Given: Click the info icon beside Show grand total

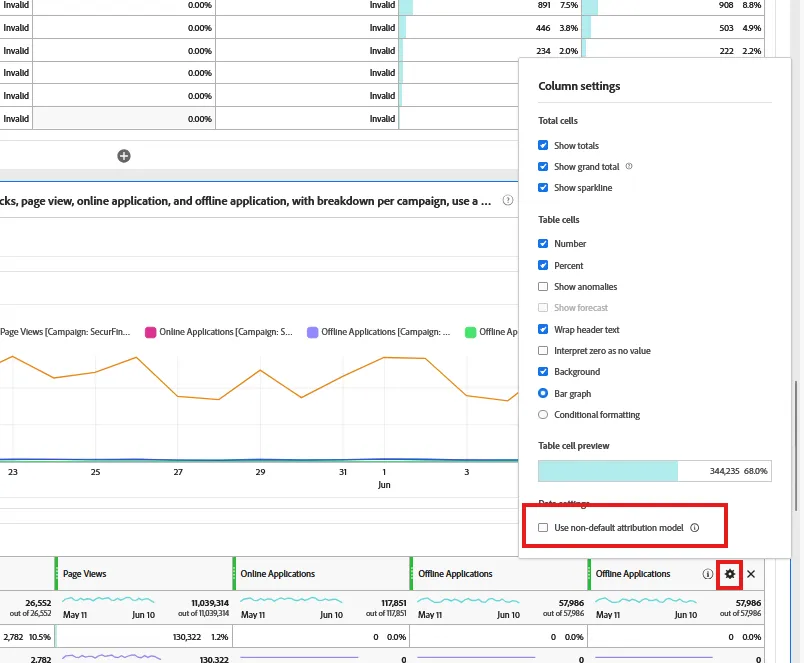Looking at the screenshot, I should point(629,166).
